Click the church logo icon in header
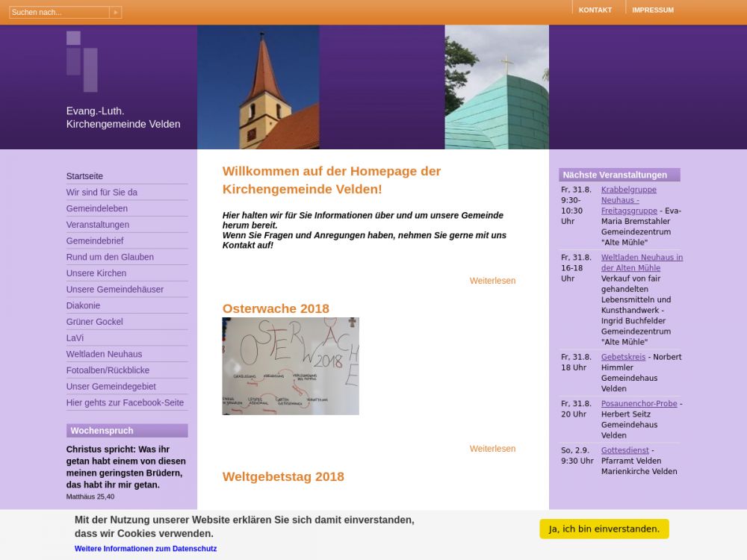The image size is (747, 560). click(82, 61)
